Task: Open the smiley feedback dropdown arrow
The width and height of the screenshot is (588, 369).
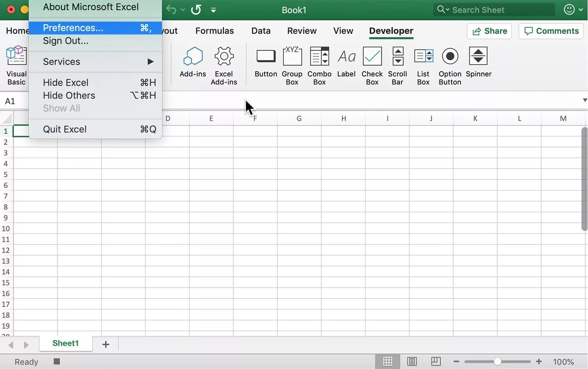Action: click(x=581, y=10)
